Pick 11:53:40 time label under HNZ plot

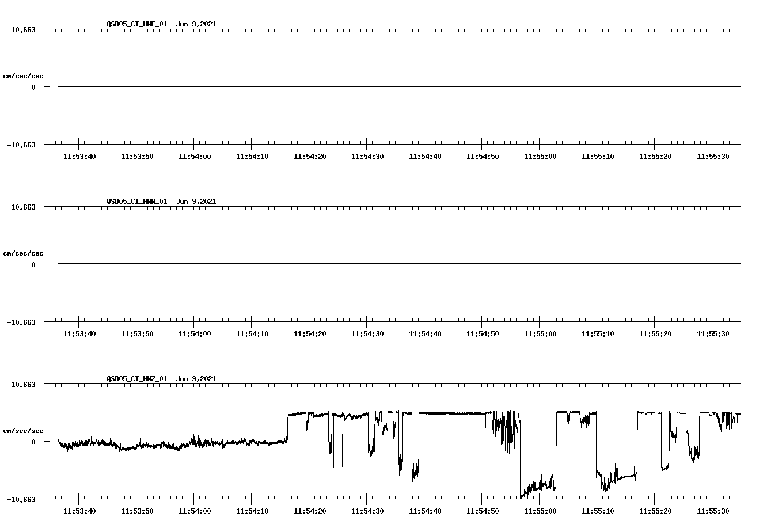pyautogui.click(x=79, y=511)
